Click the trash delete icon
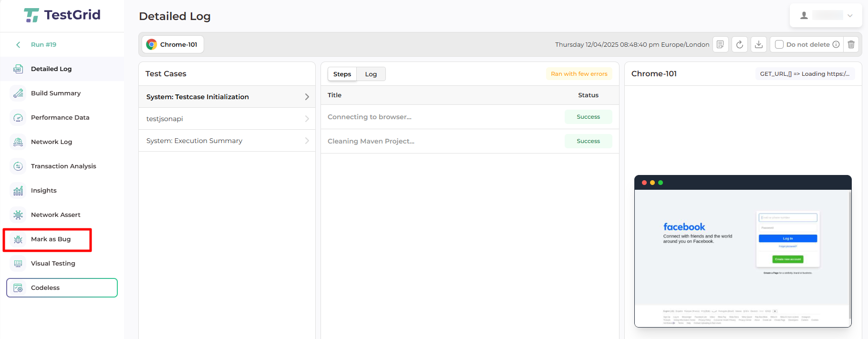The image size is (868, 339). click(851, 44)
